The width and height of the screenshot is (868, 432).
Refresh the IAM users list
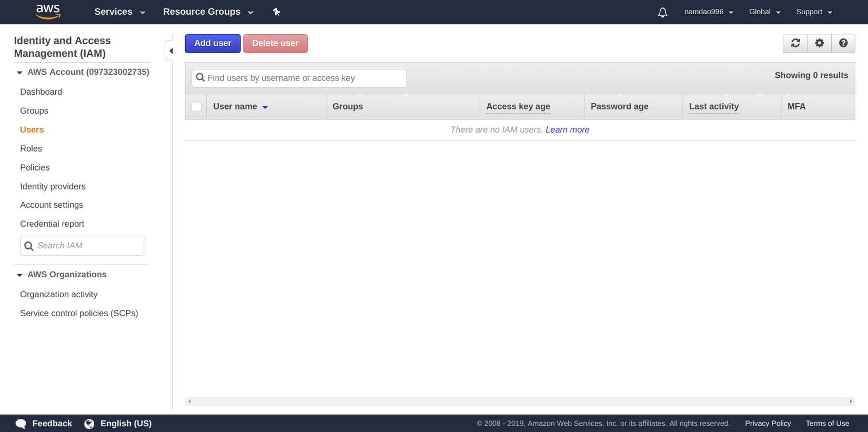(795, 43)
